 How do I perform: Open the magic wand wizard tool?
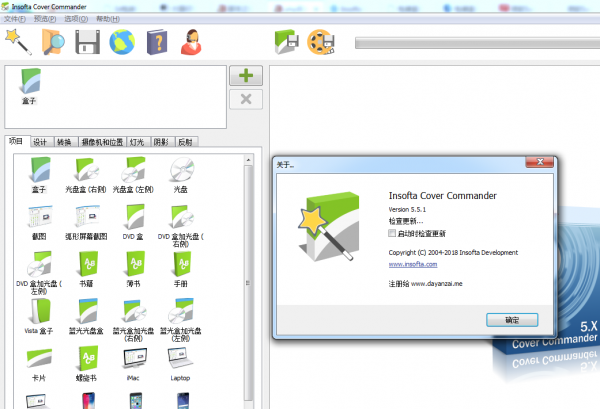tap(18, 42)
